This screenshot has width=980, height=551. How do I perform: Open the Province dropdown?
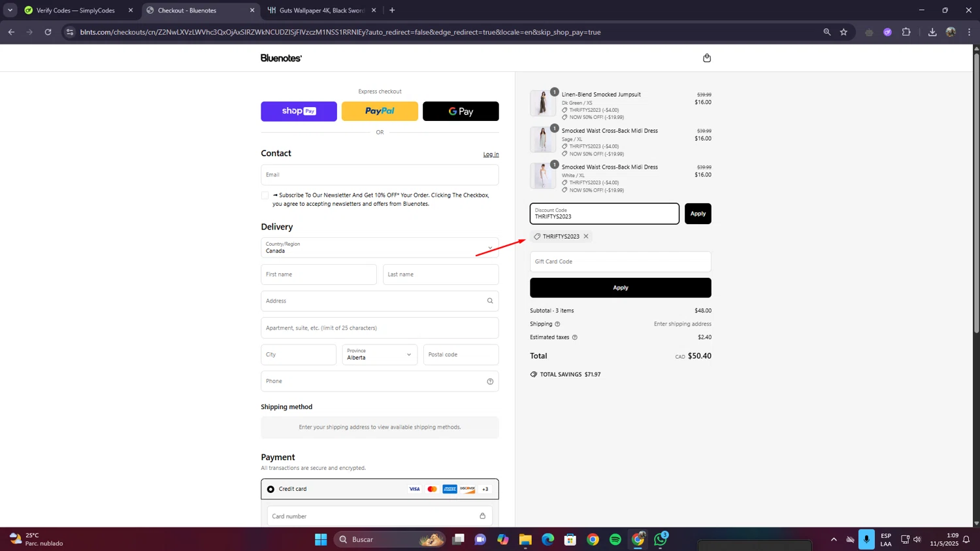pyautogui.click(x=380, y=354)
